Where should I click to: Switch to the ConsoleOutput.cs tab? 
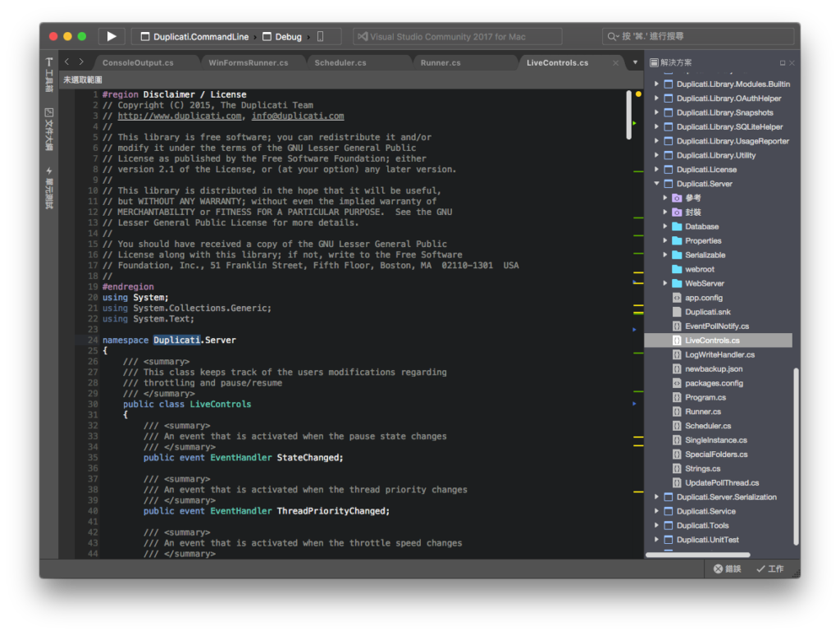(138, 62)
